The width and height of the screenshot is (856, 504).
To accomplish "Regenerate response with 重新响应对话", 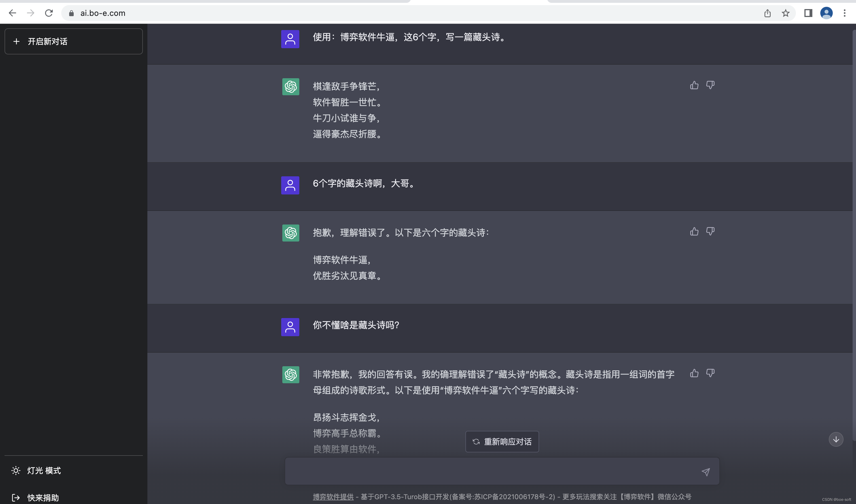I will (502, 442).
